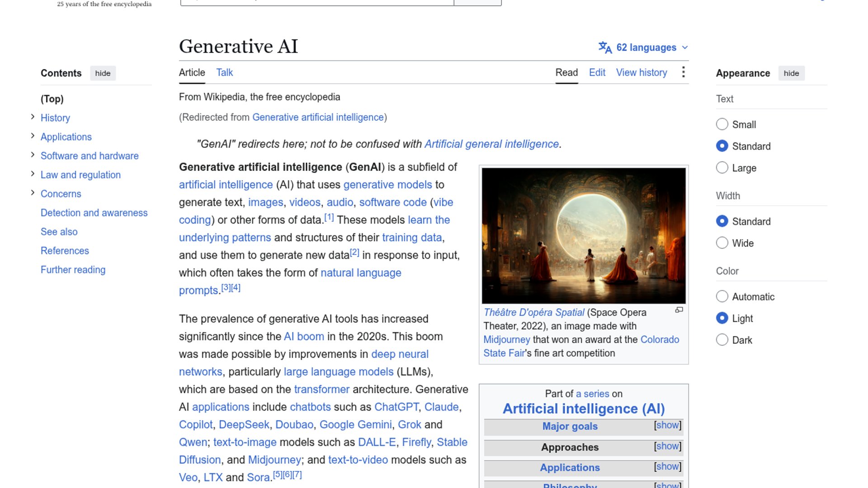Open the 62 languages dropdown
The image size is (868, 488).
click(643, 47)
